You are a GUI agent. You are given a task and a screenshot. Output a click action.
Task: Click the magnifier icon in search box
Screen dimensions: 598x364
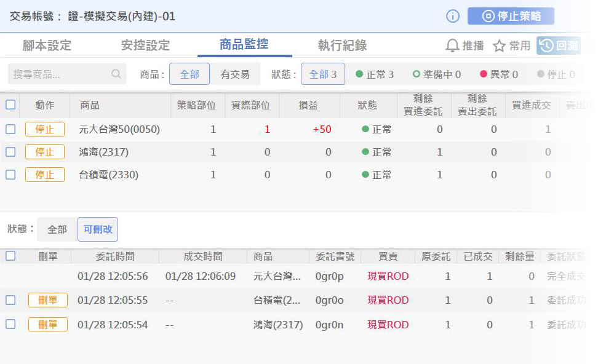click(116, 74)
